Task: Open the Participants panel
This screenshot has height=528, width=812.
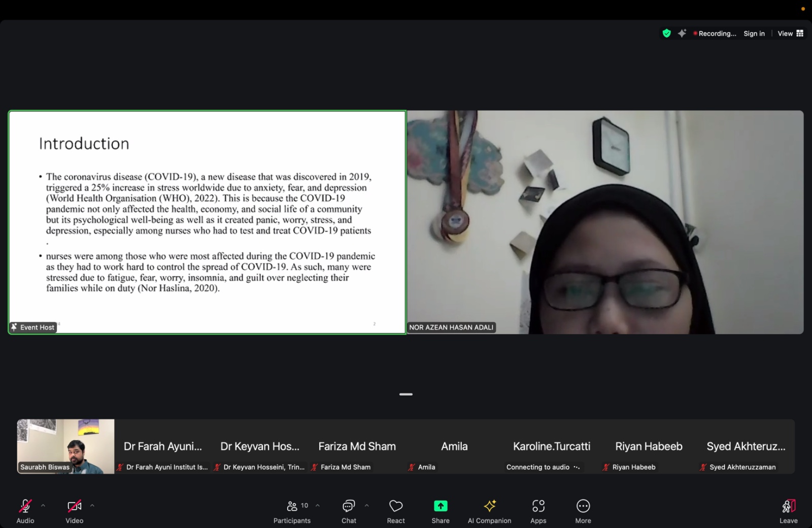Action: (292, 510)
